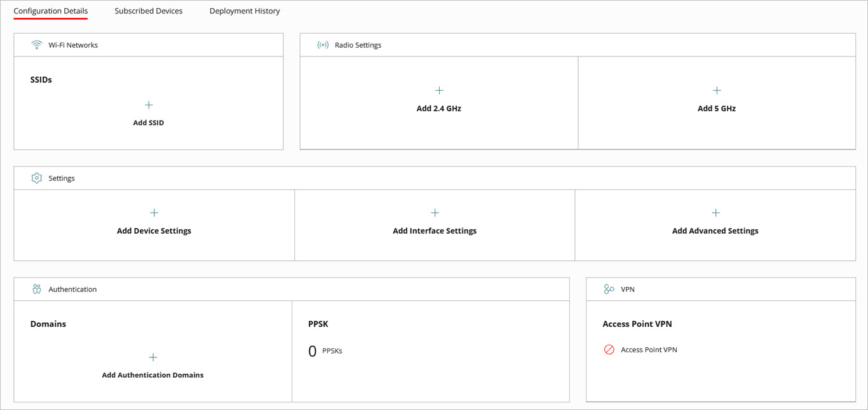Click the plus icon above Add 5 GHz
Screen dimensions: 868x410
pyautogui.click(x=717, y=90)
